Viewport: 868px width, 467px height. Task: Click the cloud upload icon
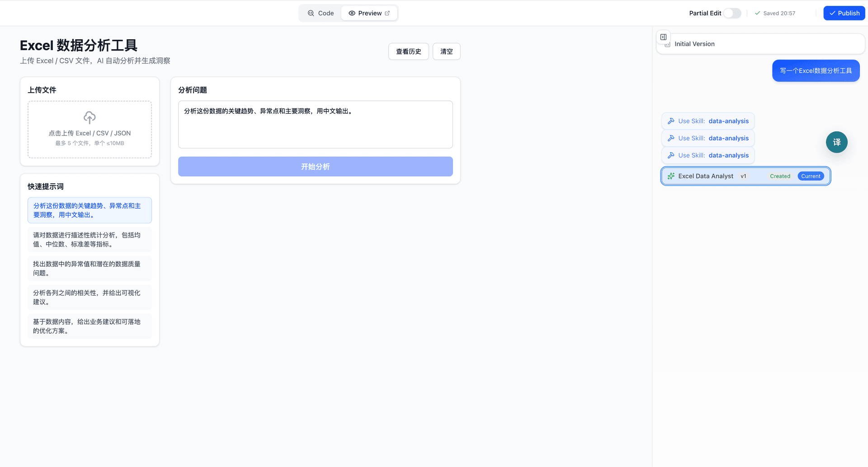[x=90, y=117]
